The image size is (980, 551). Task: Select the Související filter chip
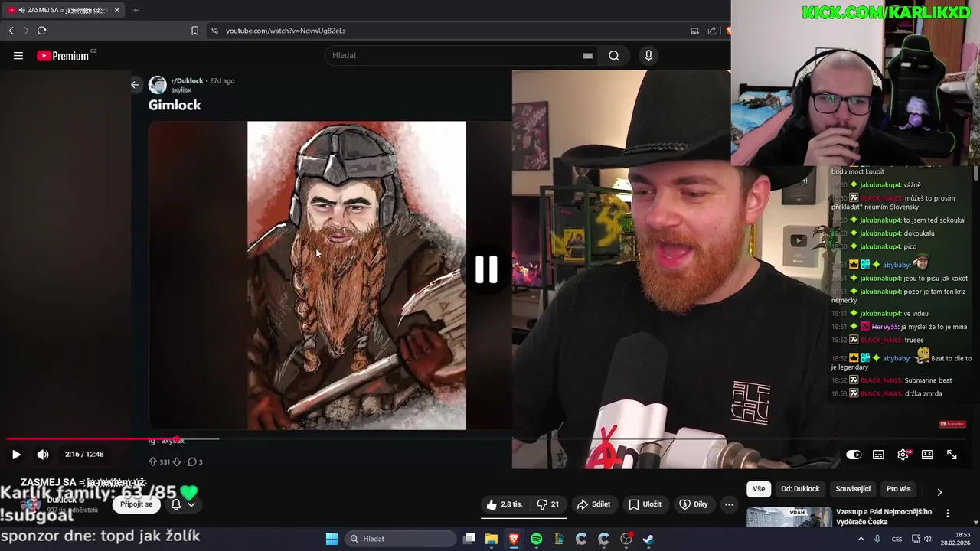pyautogui.click(x=853, y=489)
